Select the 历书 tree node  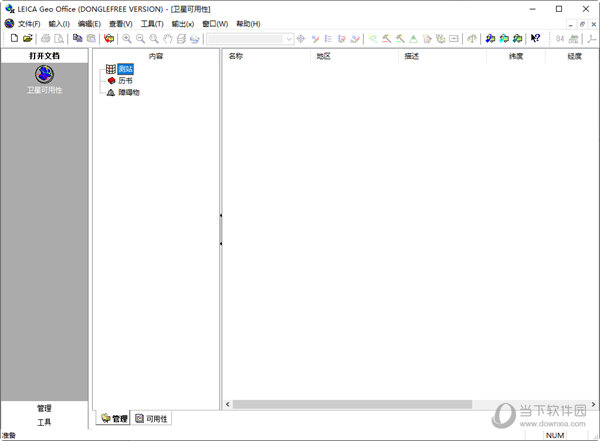125,80
